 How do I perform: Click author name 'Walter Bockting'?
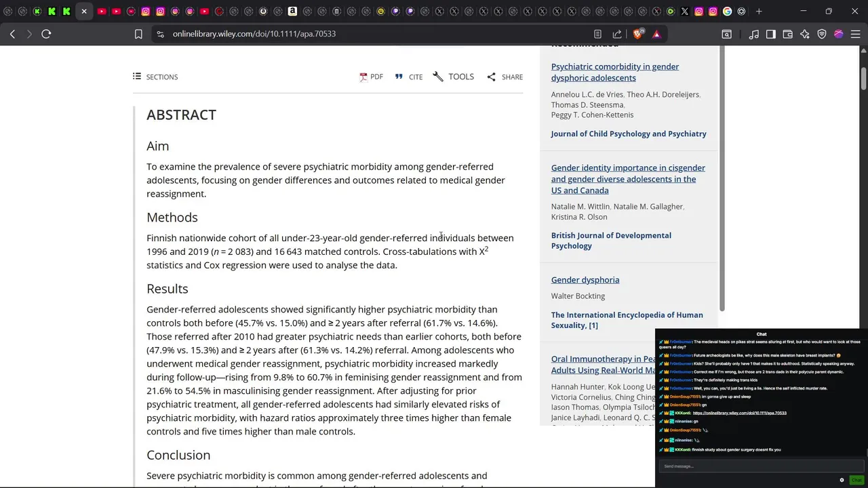coord(578,296)
